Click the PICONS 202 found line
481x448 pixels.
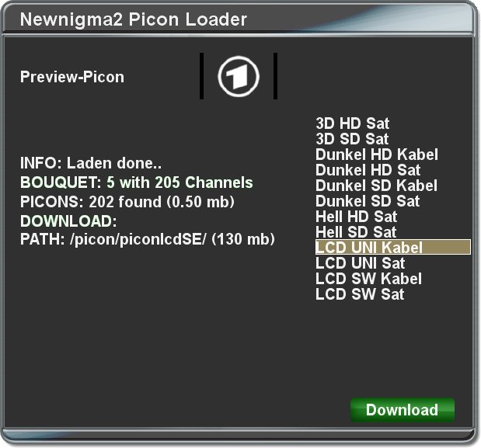pyautogui.click(x=127, y=202)
